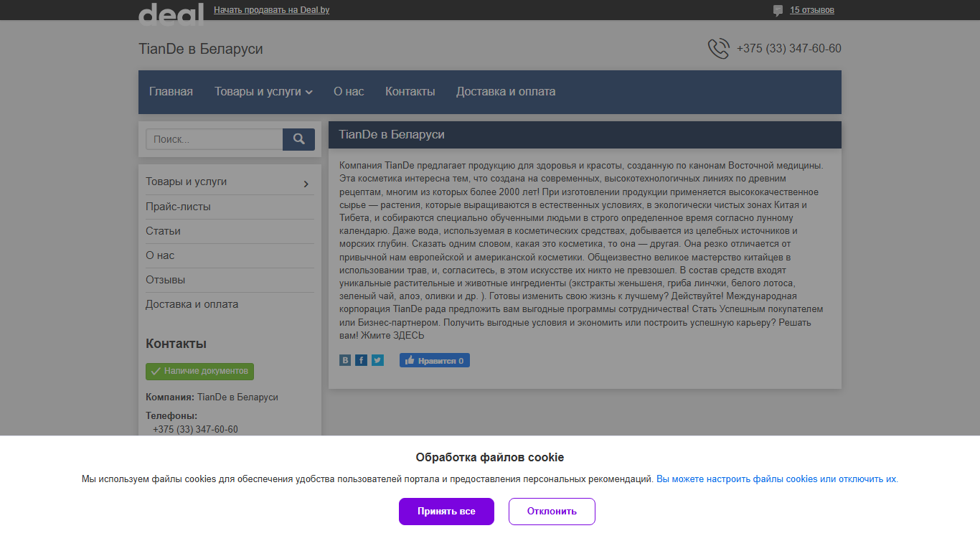Screen dimensions: 980x551
Task: Click the 'Наличие документов' green badge
Action: coord(199,372)
